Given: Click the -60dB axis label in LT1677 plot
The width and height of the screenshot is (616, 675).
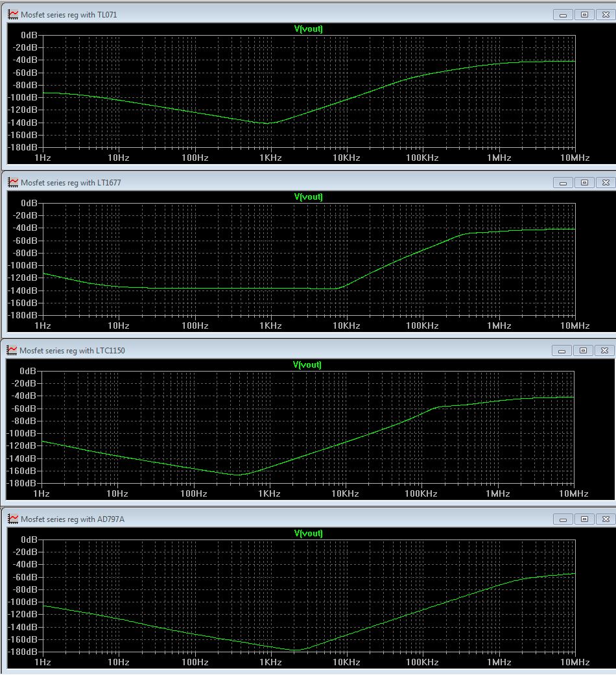Looking at the screenshot, I should click(25, 240).
